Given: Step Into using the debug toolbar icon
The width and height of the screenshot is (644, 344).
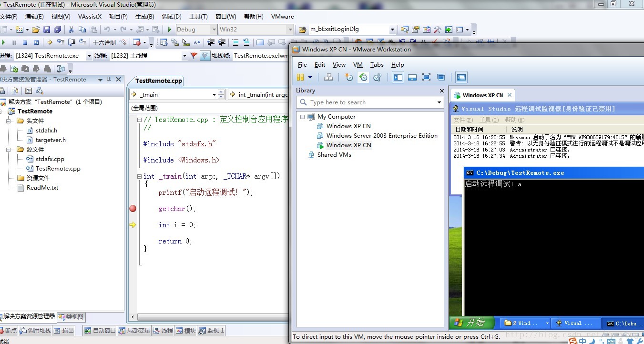Looking at the screenshot, I should (61, 42).
